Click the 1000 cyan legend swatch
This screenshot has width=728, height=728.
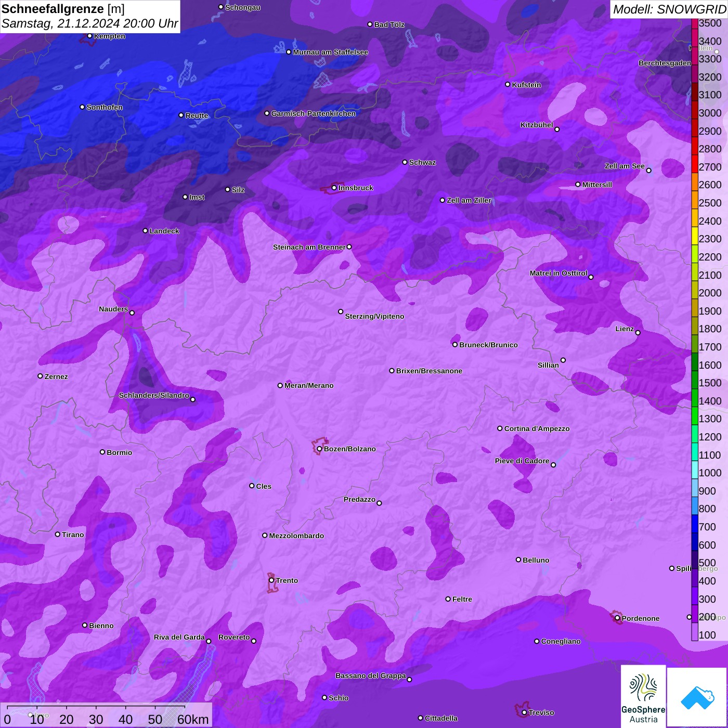tap(694, 470)
